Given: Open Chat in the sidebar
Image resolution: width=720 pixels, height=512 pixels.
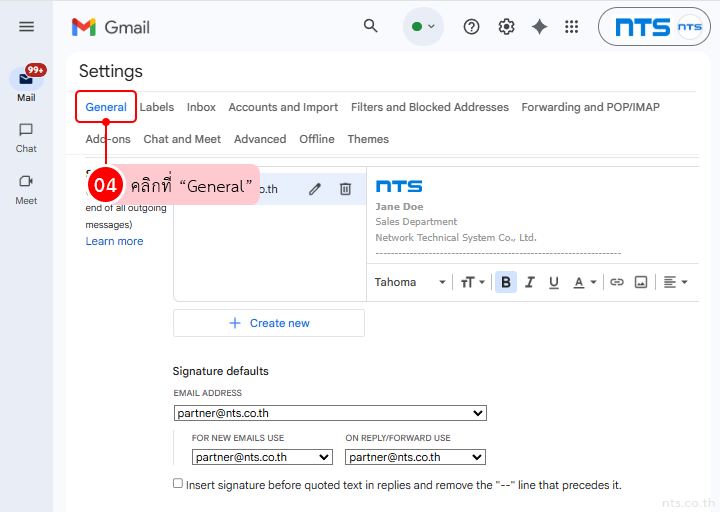Looking at the screenshot, I should click(x=26, y=138).
